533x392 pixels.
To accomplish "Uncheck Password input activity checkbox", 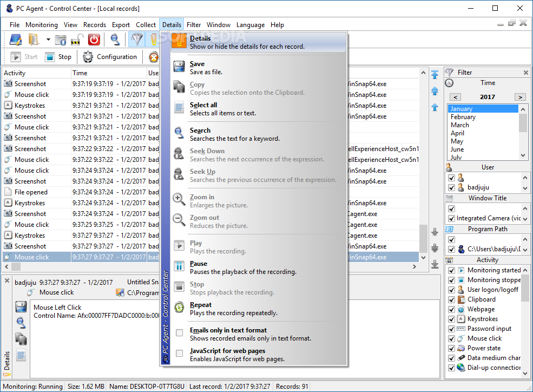I will [x=451, y=329].
